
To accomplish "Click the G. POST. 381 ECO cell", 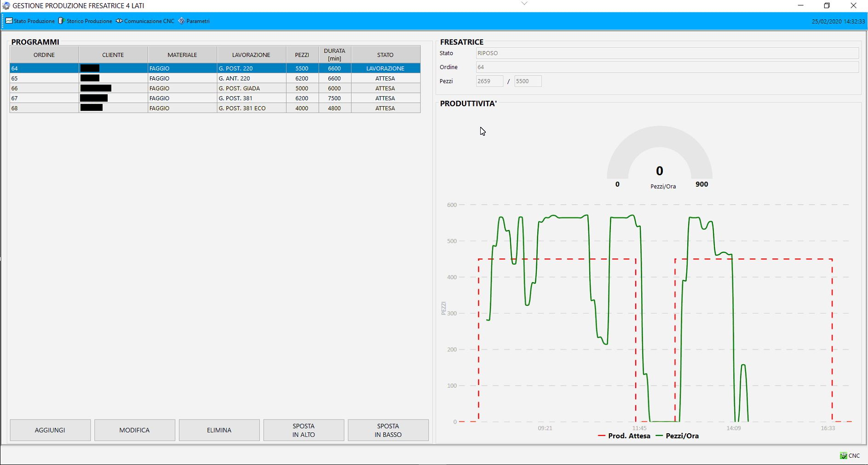I will (252, 108).
